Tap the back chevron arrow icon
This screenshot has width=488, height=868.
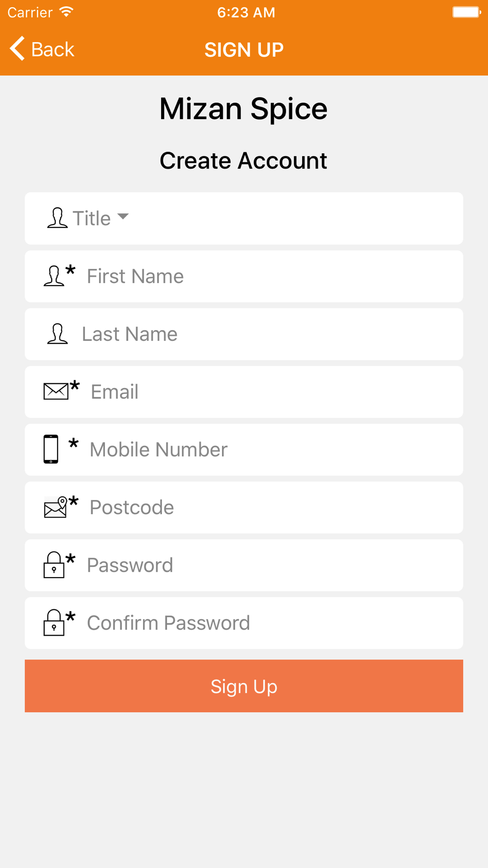[x=17, y=49]
